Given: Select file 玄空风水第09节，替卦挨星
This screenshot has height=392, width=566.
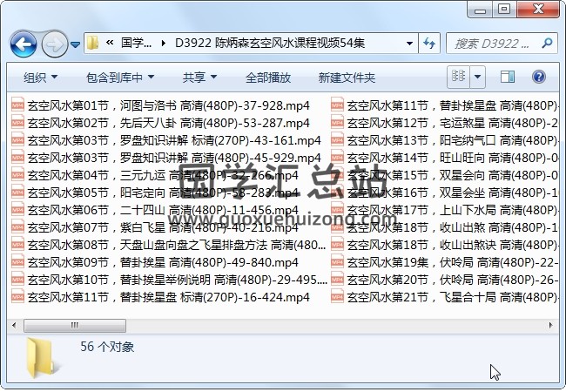Looking at the screenshot, I should pyautogui.click(x=155, y=262).
